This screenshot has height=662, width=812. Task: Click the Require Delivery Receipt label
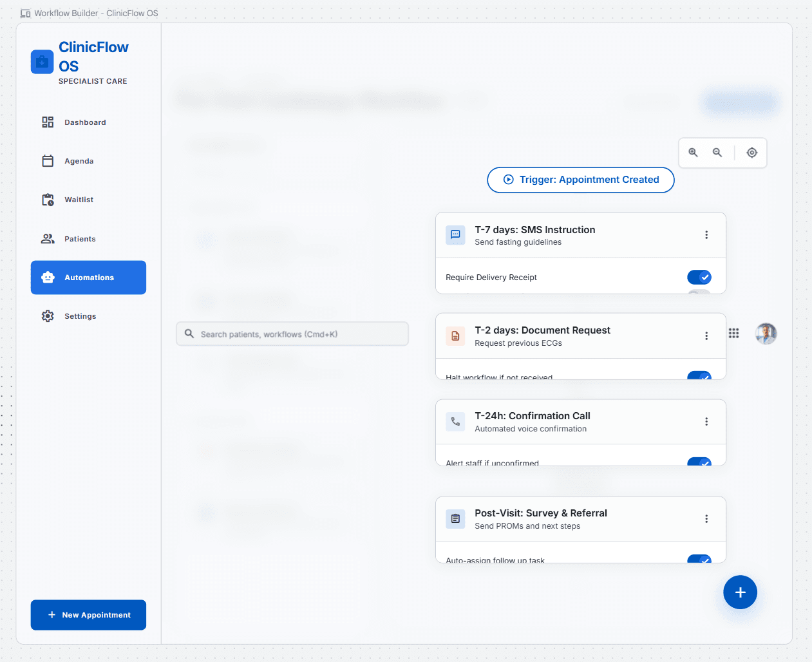coord(491,278)
